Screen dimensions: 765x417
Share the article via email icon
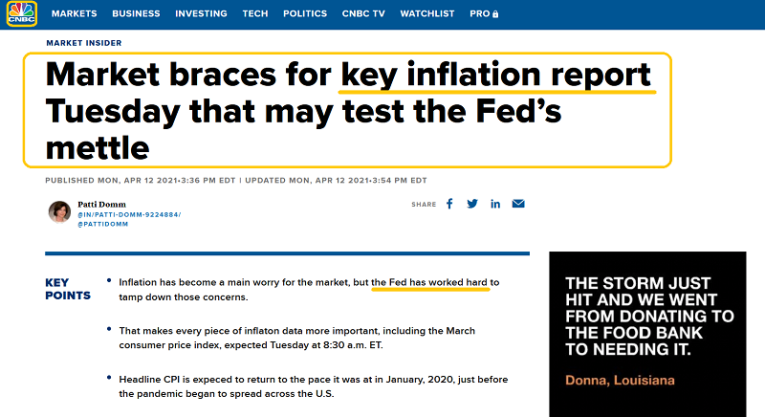click(x=518, y=203)
